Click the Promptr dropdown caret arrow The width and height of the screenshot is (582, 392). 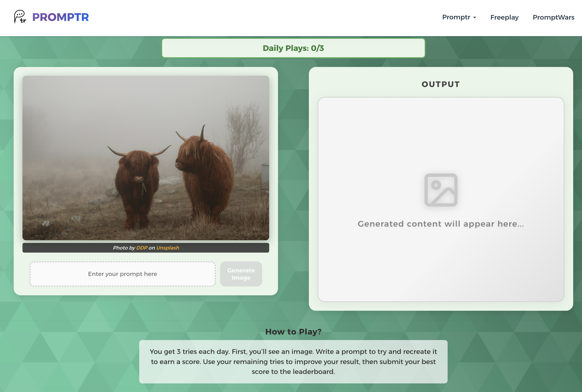click(474, 17)
